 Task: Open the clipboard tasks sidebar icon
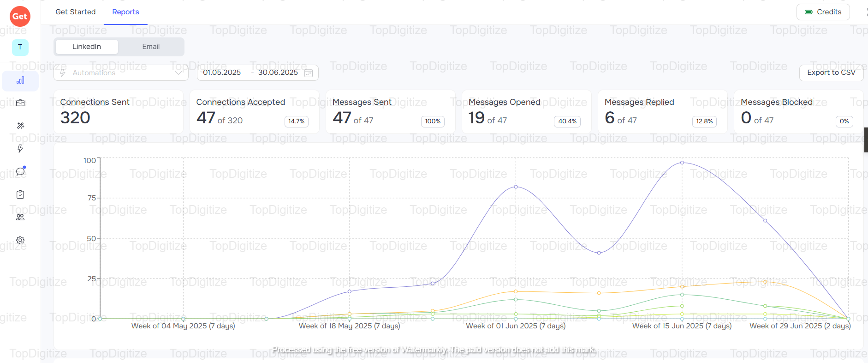click(x=20, y=194)
